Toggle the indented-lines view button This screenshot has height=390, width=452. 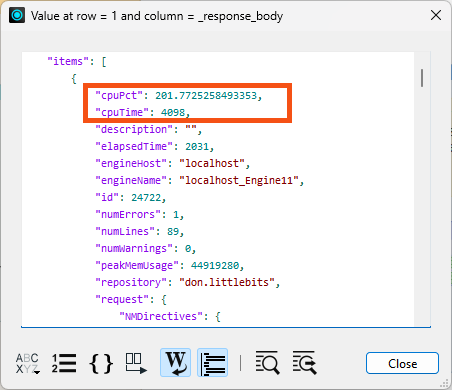coord(213,363)
